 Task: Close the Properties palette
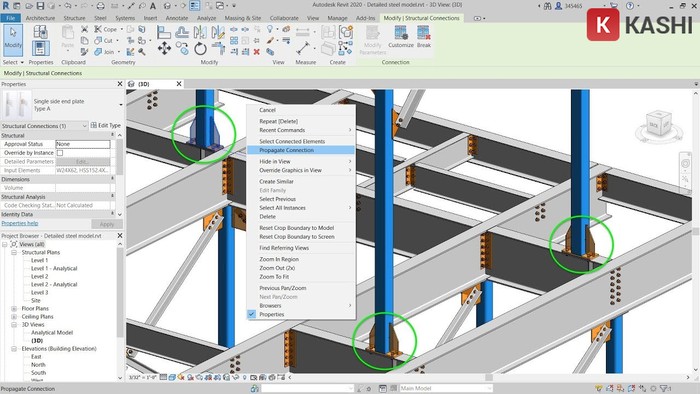point(120,84)
